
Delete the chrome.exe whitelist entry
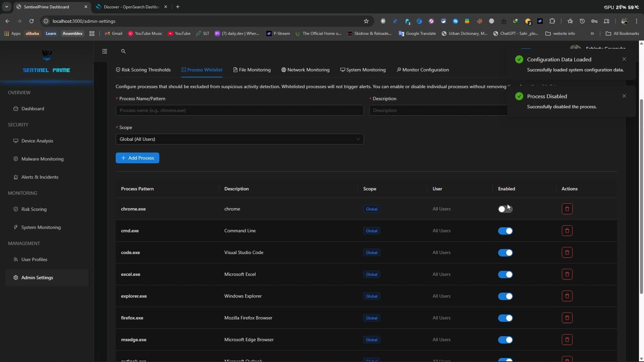567,209
